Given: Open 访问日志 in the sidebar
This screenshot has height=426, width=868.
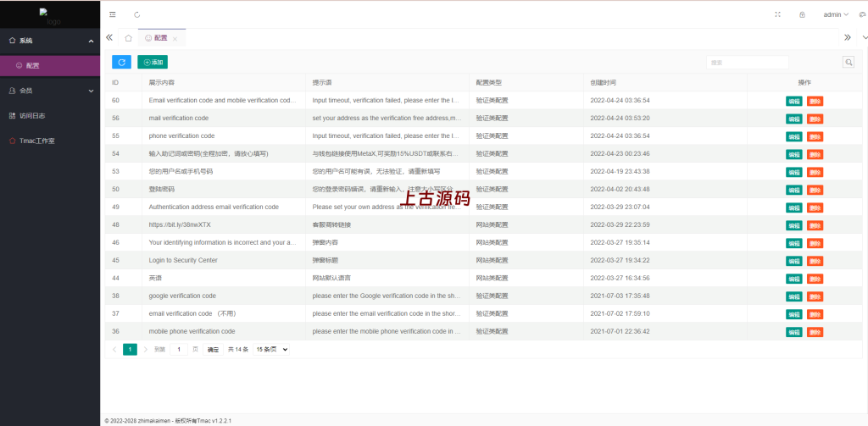Looking at the screenshot, I should click(50, 116).
